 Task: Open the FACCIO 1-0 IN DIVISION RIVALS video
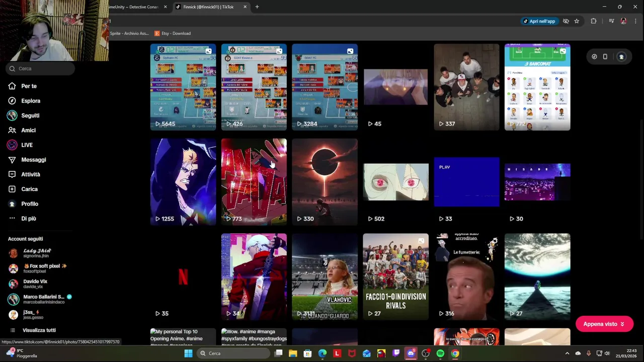(x=396, y=277)
